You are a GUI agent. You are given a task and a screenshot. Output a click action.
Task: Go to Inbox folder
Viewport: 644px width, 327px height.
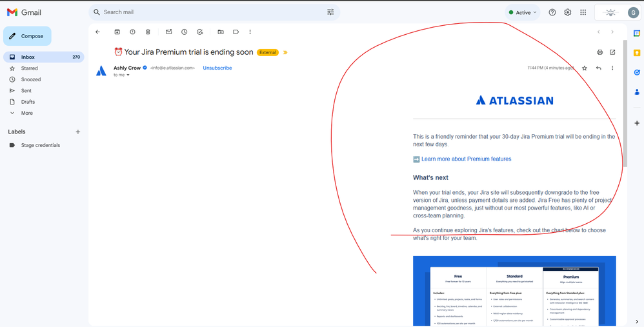[43, 57]
